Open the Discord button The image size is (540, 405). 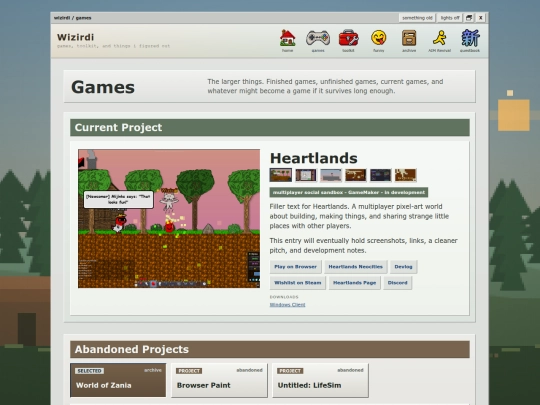pyautogui.click(x=397, y=283)
